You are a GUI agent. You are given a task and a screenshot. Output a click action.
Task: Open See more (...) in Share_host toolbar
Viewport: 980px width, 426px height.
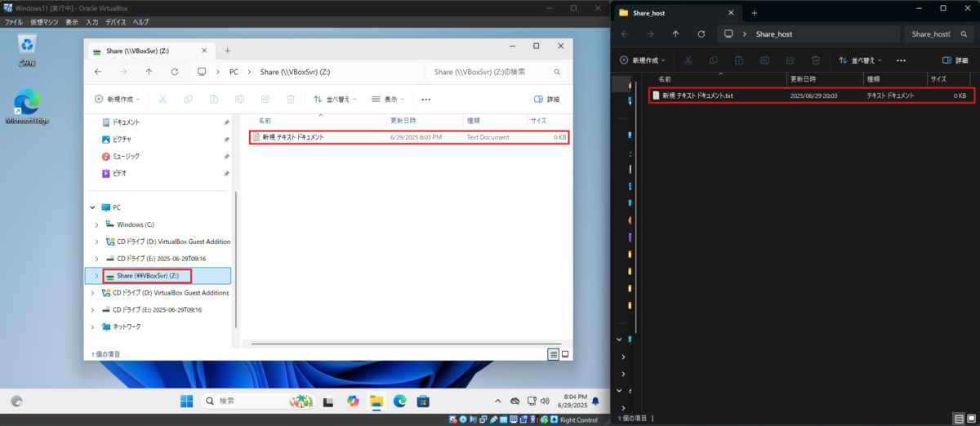pos(901,60)
